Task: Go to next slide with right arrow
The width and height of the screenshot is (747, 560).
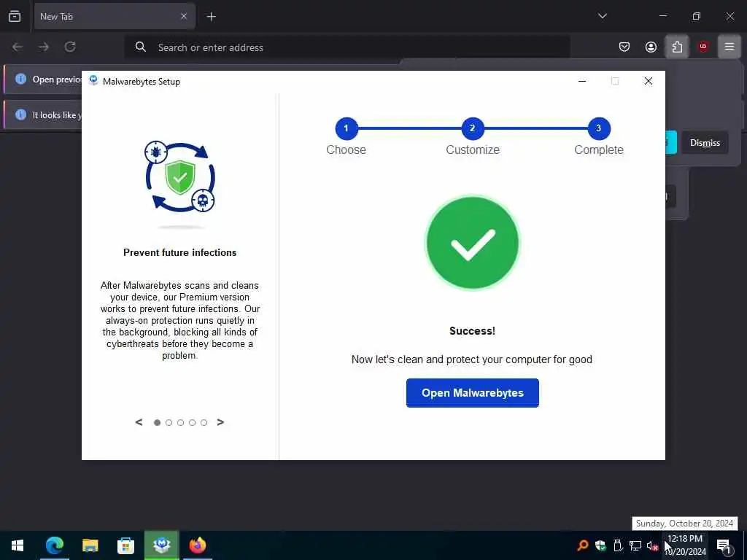Action: point(220,422)
